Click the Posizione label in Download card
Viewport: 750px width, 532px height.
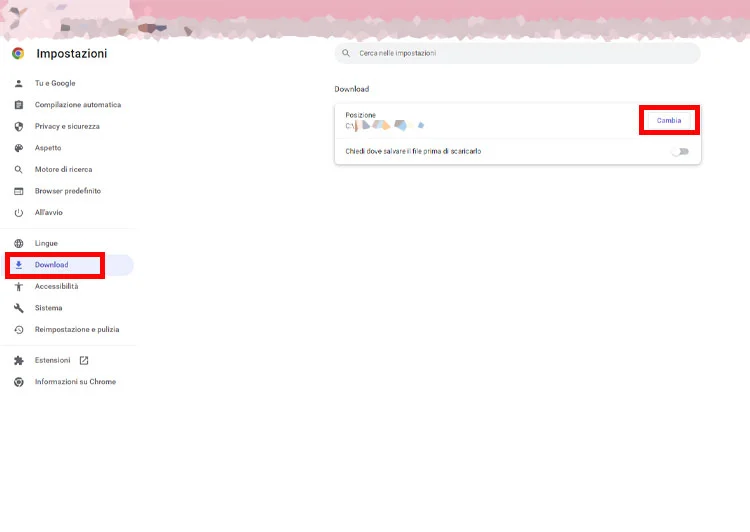(x=361, y=115)
